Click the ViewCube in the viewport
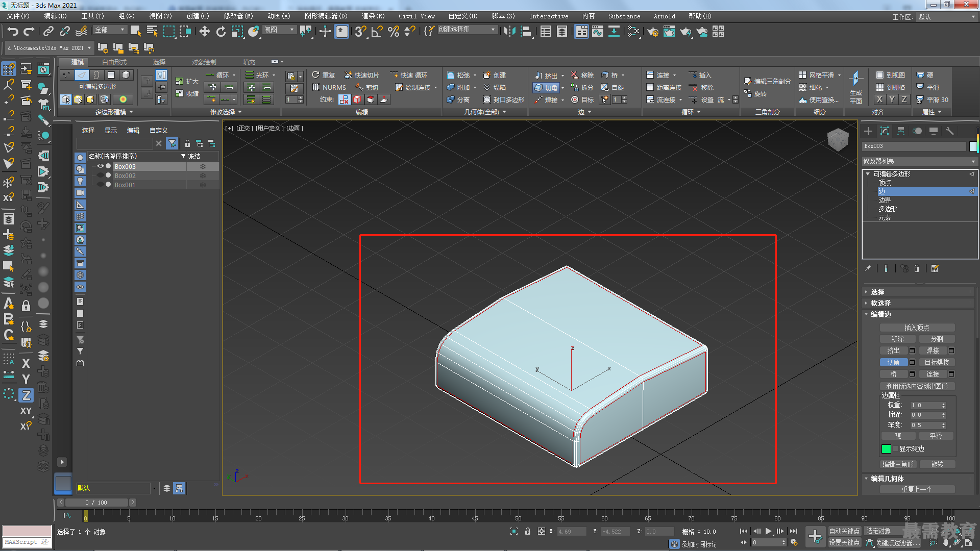The width and height of the screenshot is (980, 551). (838, 139)
